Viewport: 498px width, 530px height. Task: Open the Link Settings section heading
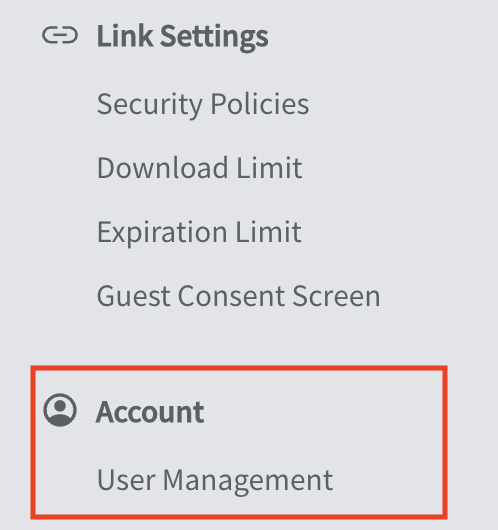point(182,36)
